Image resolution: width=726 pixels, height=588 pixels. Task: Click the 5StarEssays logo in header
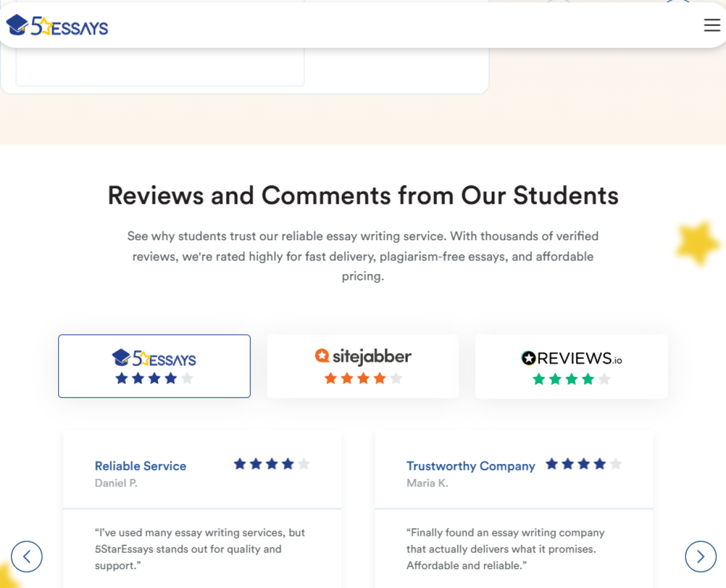[57, 26]
